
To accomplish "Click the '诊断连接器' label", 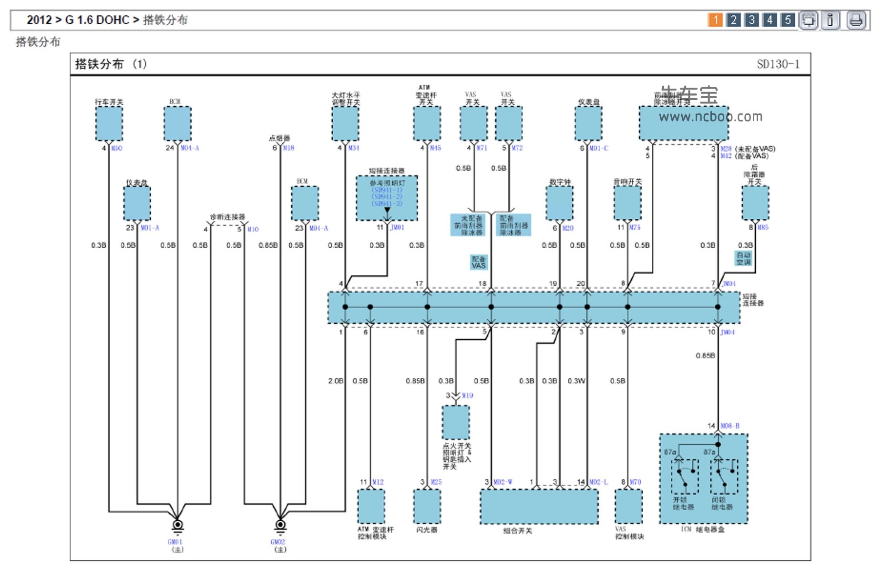I will click(227, 217).
